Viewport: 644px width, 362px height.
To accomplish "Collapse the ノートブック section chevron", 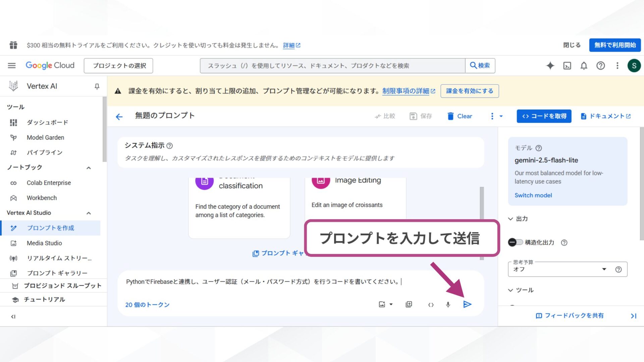I will (x=89, y=168).
